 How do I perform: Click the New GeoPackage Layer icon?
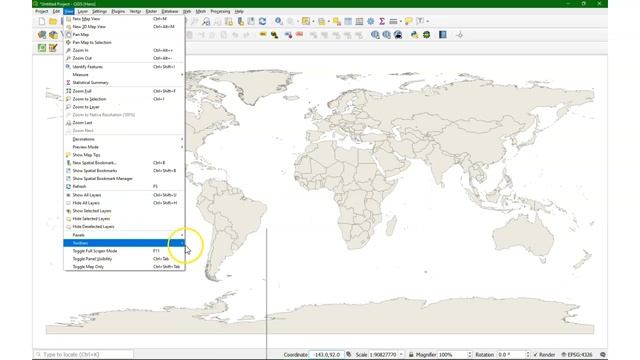point(53,35)
